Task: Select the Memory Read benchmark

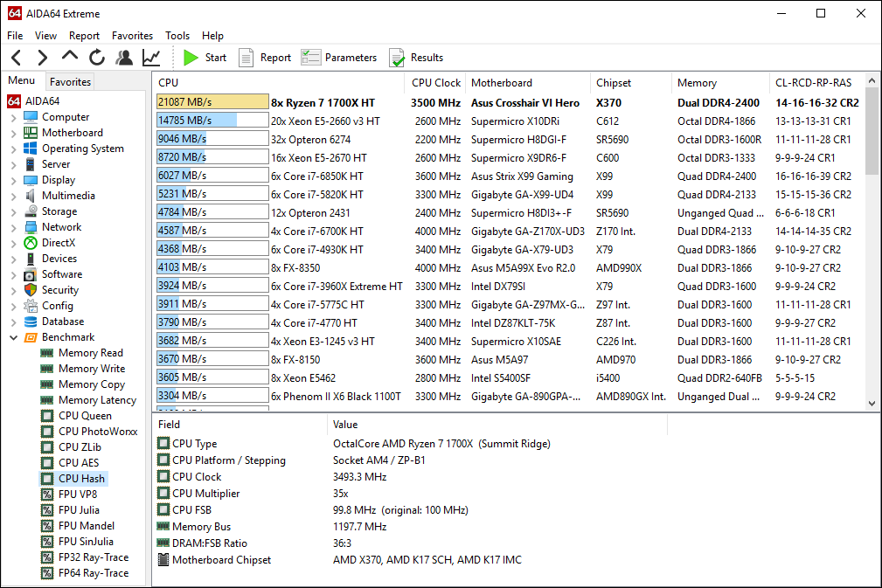Action: [x=90, y=353]
